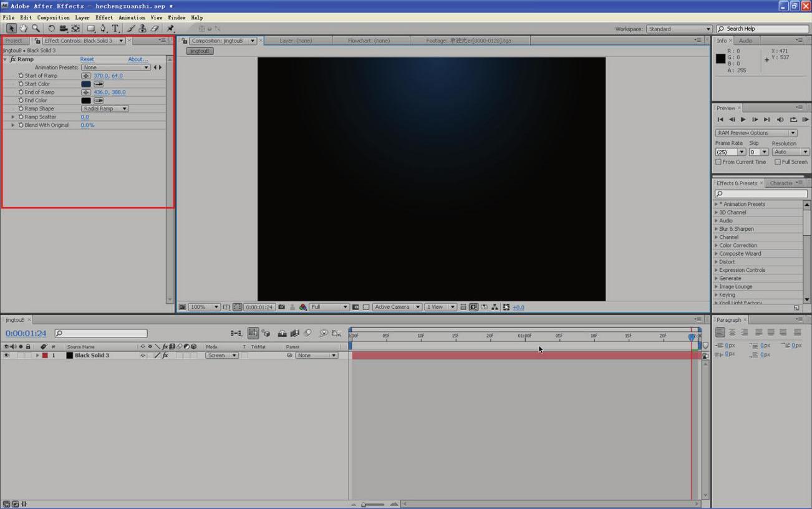Open the Full resolution dropdown in viewer
Screen dimensions: 812x509
coord(329,307)
